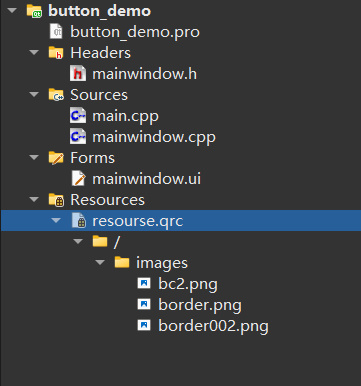The width and height of the screenshot is (361, 386).
Task: Collapse the Headers folder arrow
Action: (x=34, y=52)
